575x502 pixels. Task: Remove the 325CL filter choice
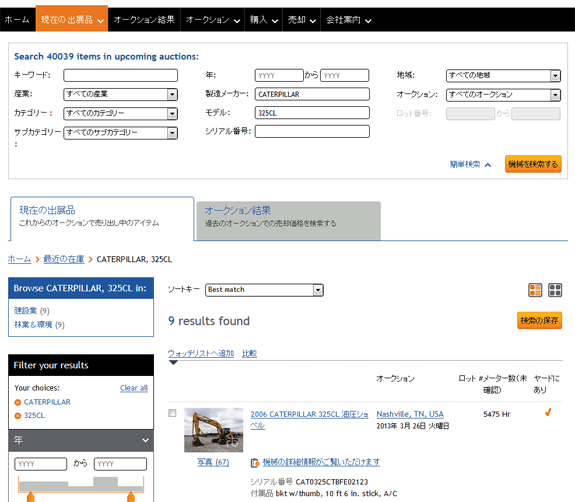[x=18, y=416]
